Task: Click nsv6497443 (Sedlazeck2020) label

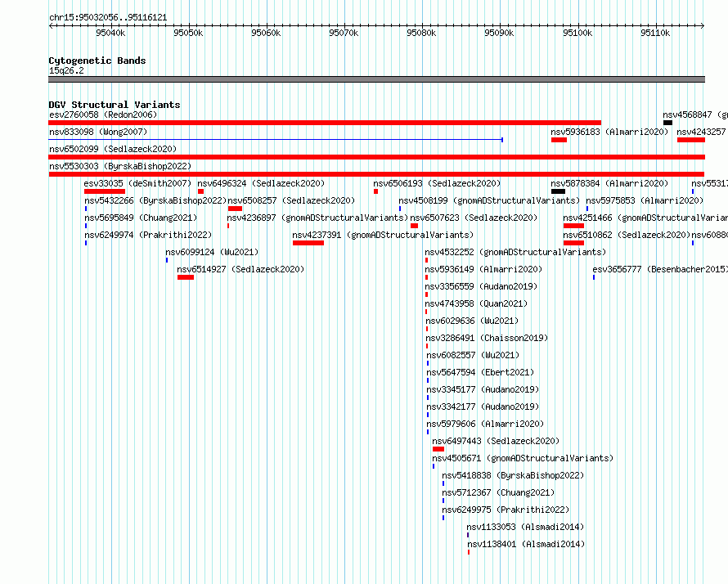Action: 496,441
